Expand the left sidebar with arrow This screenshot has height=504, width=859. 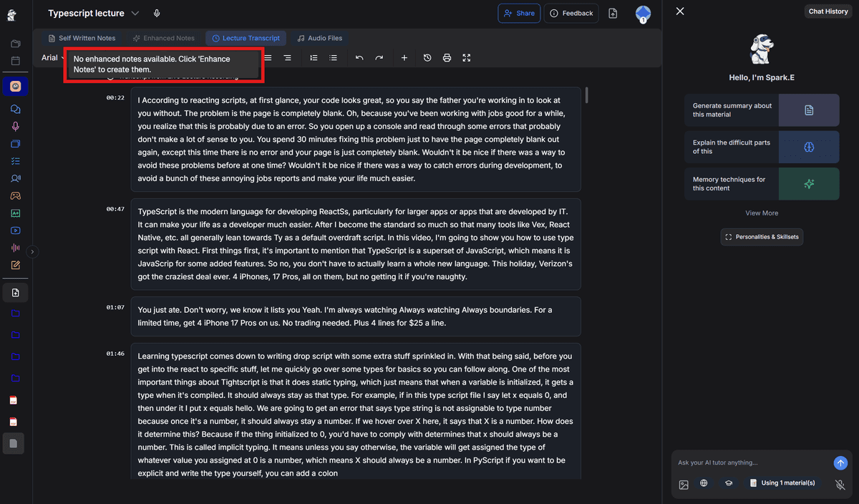pos(32,251)
